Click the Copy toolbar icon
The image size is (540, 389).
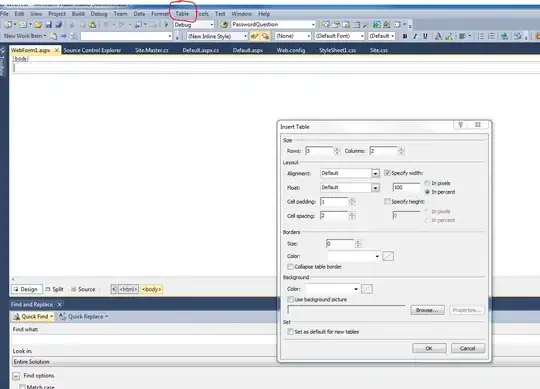pos(82,24)
